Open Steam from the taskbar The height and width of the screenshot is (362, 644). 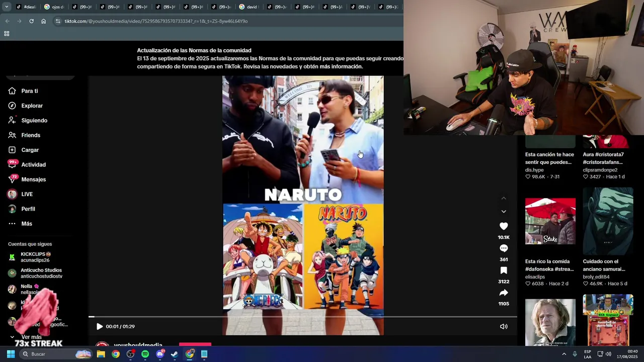coord(175,354)
